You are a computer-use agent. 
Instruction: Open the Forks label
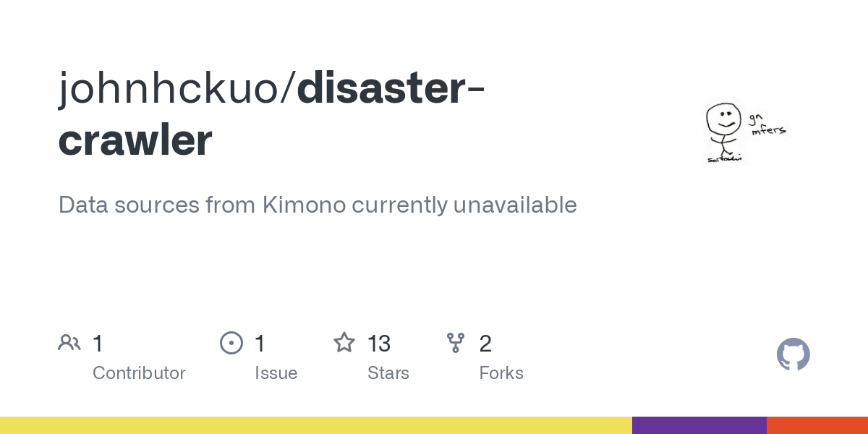click(x=501, y=373)
